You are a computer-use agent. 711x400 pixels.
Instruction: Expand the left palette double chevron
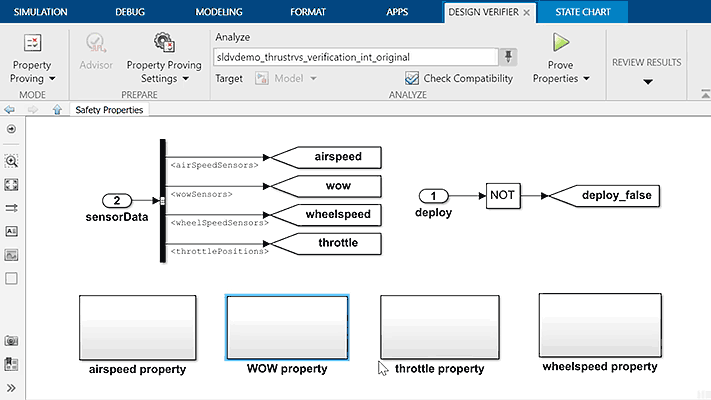(x=12, y=387)
